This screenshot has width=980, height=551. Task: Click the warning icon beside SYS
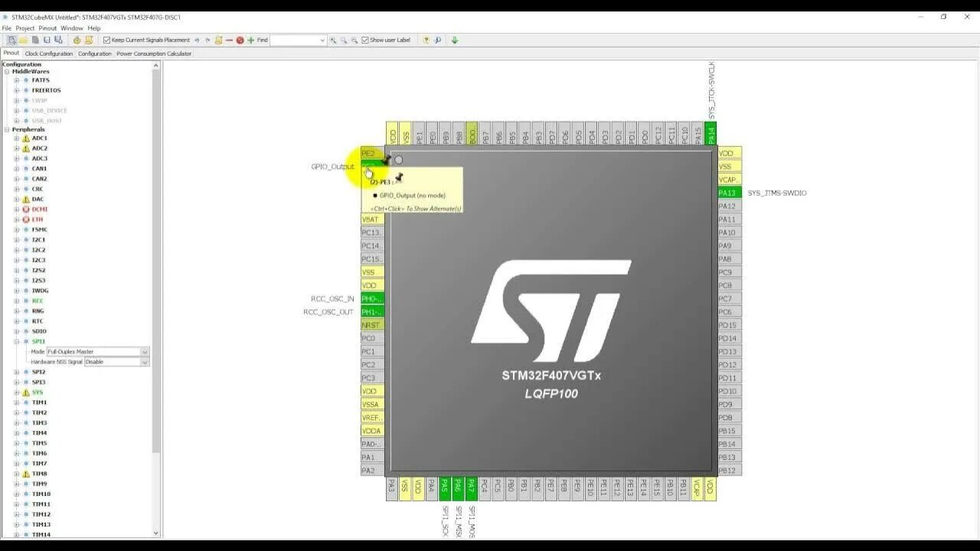click(x=26, y=392)
